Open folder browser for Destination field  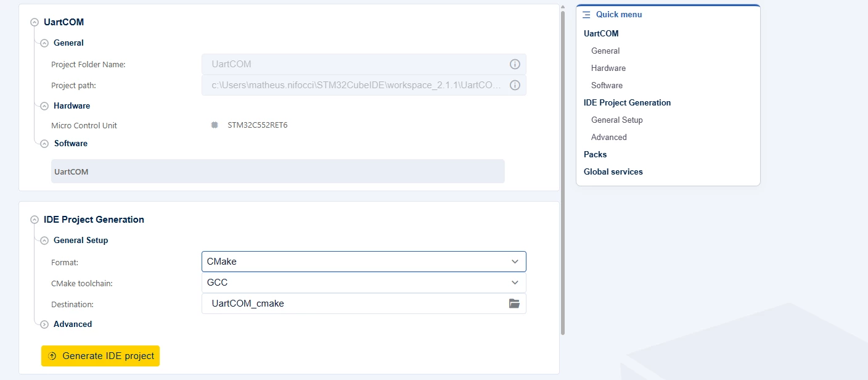pos(514,304)
